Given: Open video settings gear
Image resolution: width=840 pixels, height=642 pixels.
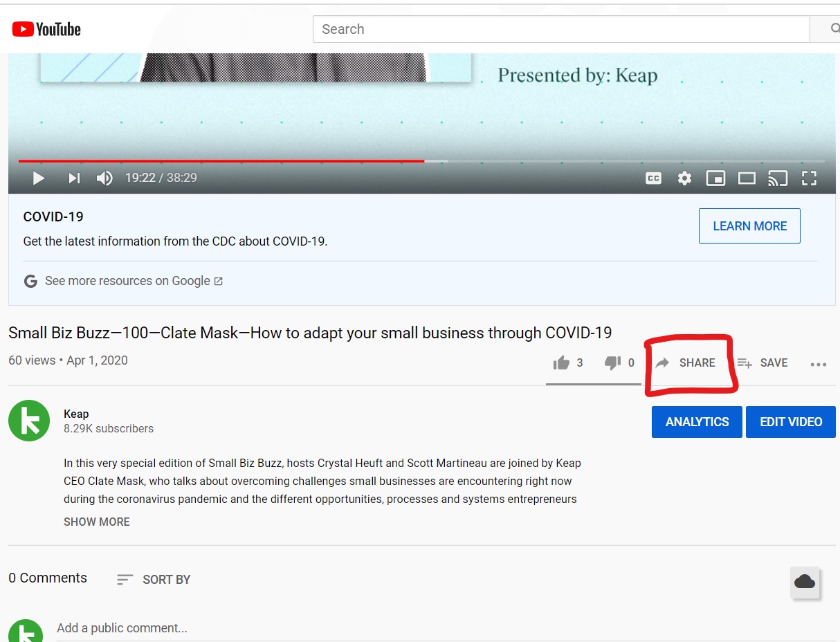Looking at the screenshot, I should [684, 178].
